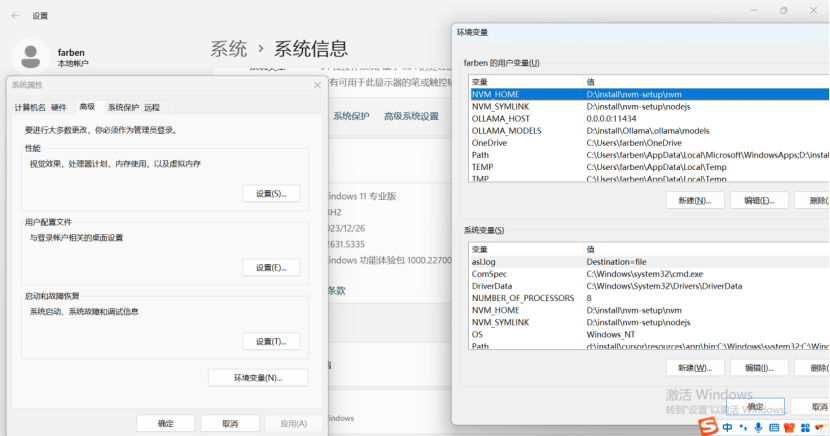Click 变量 column header in system variables
Image resolution: width=830 pixels, height=436 pixels.
click(x=526, y=249)
